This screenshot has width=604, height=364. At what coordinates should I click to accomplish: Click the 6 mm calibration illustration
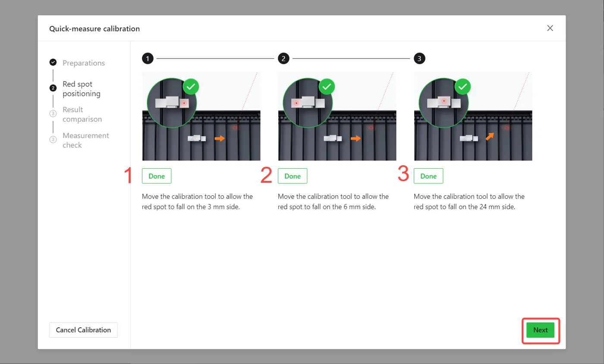tap(337, 116)
